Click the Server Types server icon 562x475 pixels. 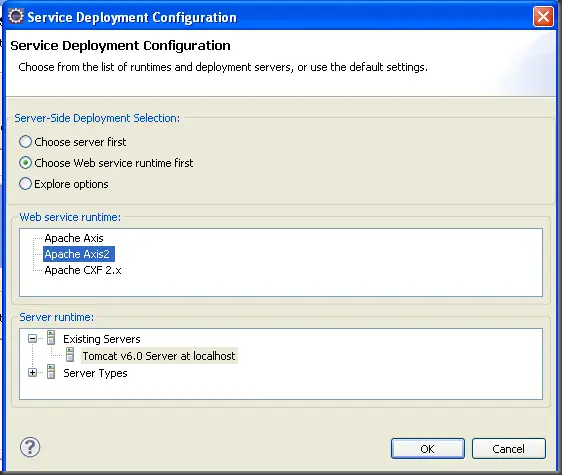pos(51,372)
